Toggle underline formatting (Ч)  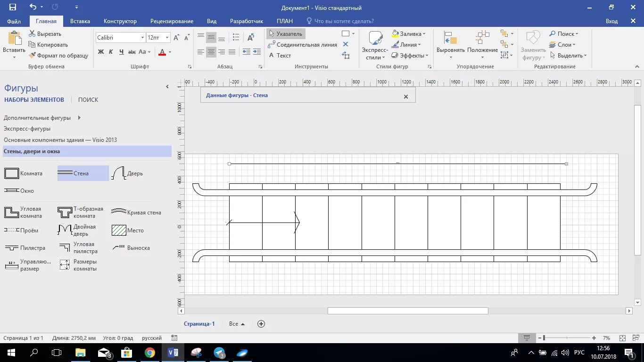[122, 52]
